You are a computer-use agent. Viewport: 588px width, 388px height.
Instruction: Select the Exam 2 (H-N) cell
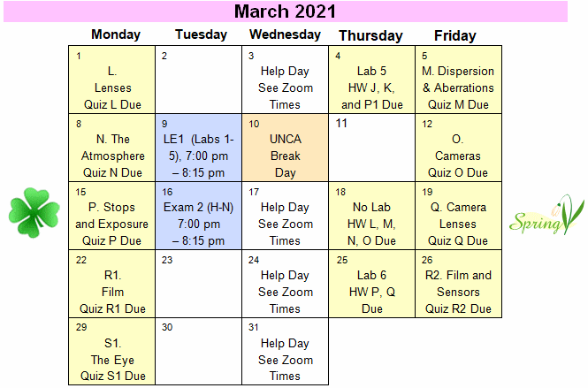198,216
